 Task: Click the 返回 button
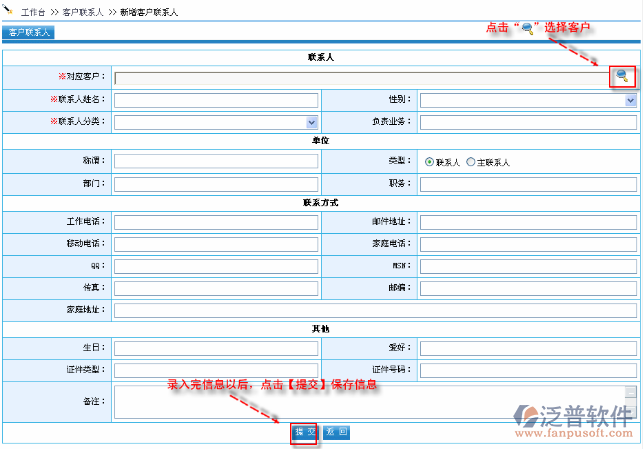click(336, 432)
